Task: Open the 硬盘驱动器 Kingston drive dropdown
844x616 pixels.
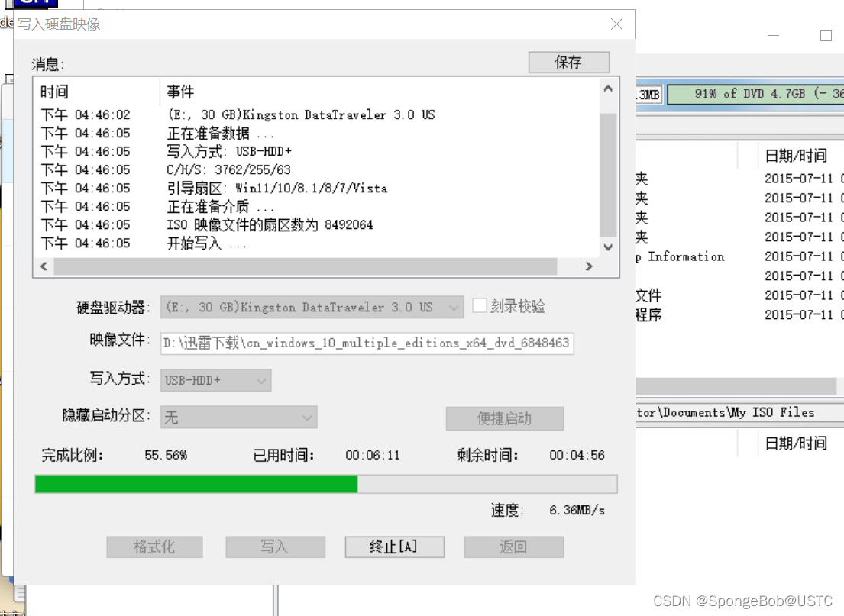Action: (312, 307)
